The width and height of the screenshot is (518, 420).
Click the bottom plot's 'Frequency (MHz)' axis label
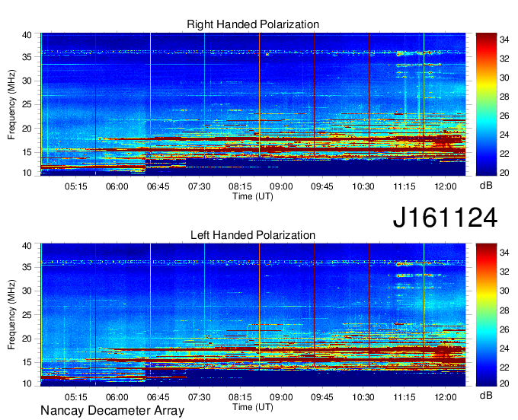[x=11, y=315]
